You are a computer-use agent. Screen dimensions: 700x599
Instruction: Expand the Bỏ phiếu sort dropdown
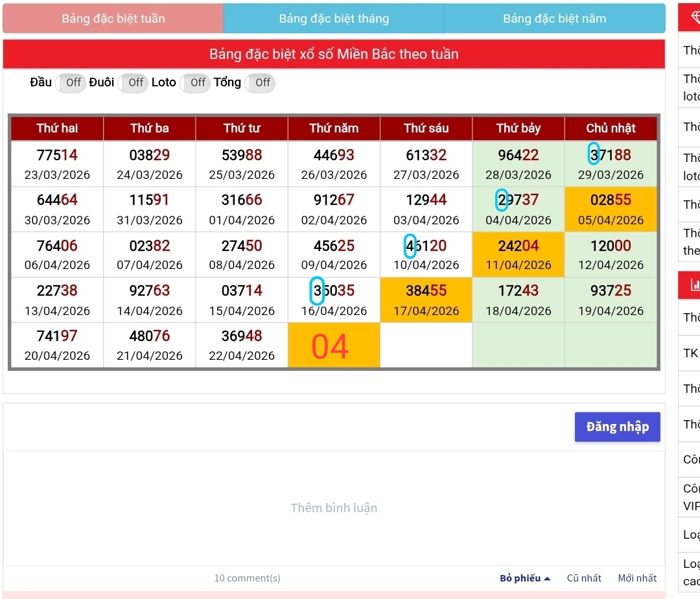[x=524, y=578]
